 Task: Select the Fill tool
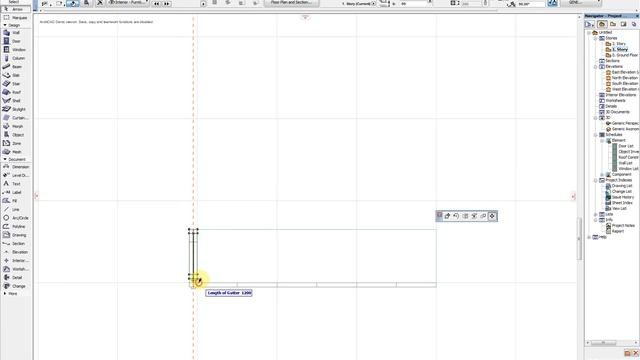16,201
